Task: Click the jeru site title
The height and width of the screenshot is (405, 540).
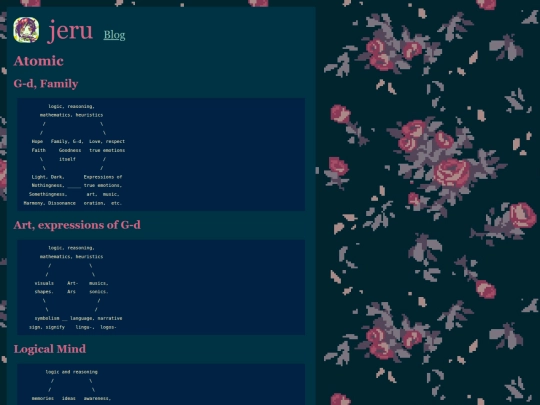Action: pyautogui.click(x=70, y=30)
